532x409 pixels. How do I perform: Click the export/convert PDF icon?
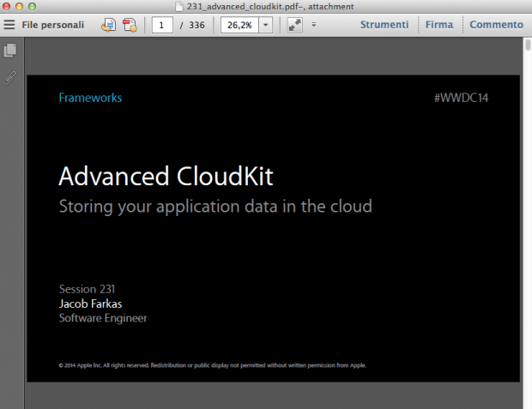[x=109, y=25]
